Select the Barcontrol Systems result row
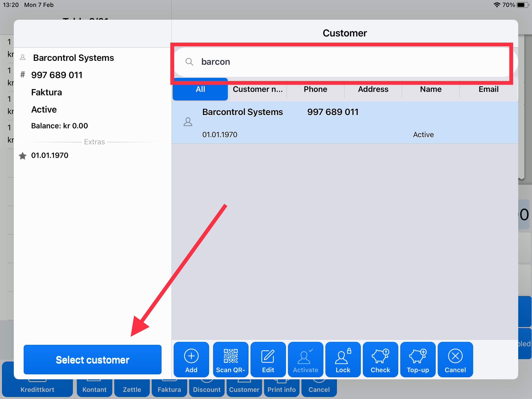The height and width of the screenshot is (399, 532). pyautogui.click(x=345, y=122)
